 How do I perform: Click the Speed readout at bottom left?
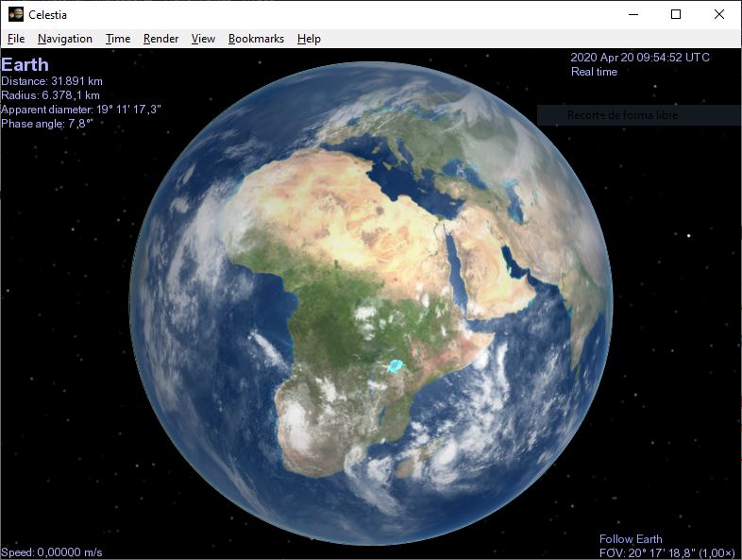(52, 552)
